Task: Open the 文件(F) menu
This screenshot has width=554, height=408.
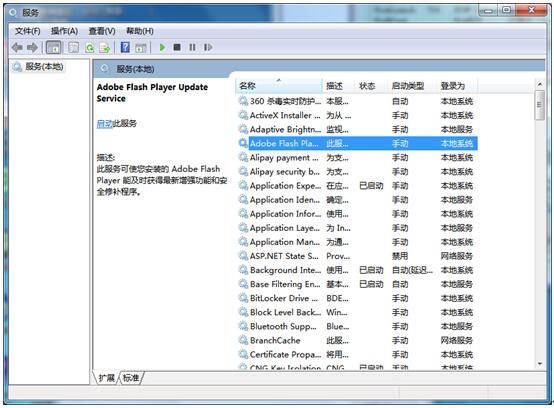Action: (27, 31)
